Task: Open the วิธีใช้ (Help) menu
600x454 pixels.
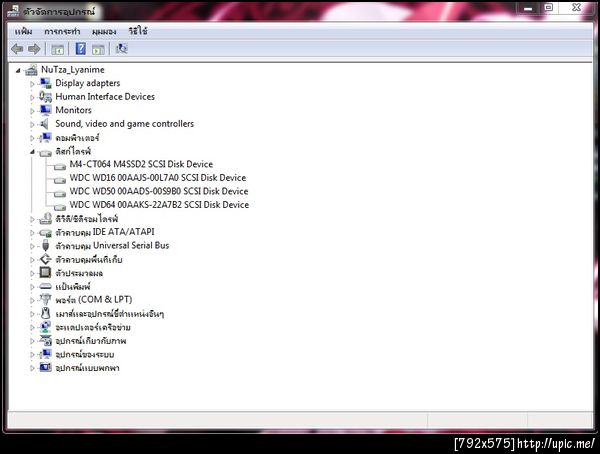Action: pyautogui.click(x=138, y=31)
